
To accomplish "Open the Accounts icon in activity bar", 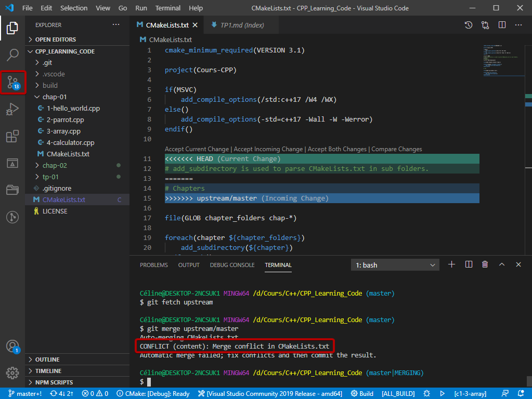I will [x=12, y=347].
